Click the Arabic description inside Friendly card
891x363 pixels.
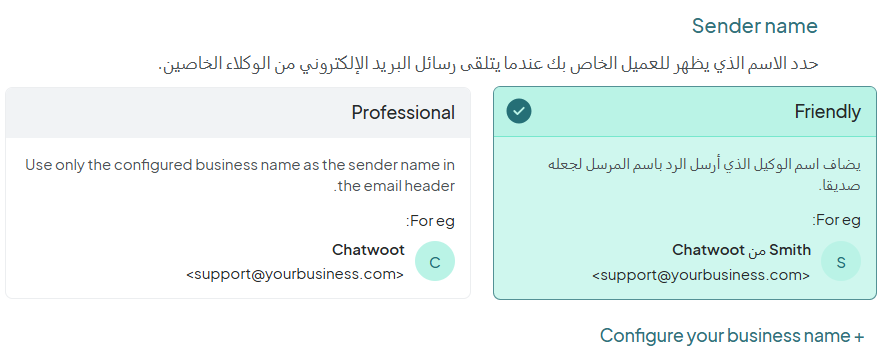[704, 175]
